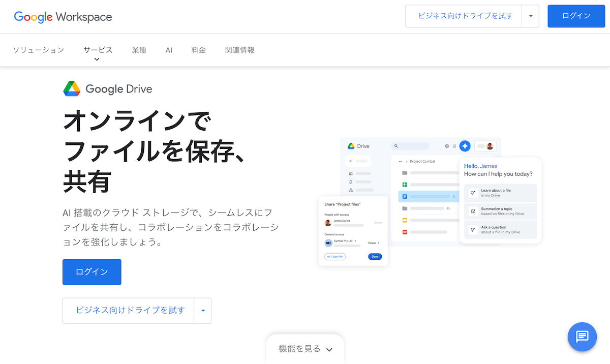Open the dropdown arrow next to the lower ビジネス向けドライブを試す button

coord(203,311)
